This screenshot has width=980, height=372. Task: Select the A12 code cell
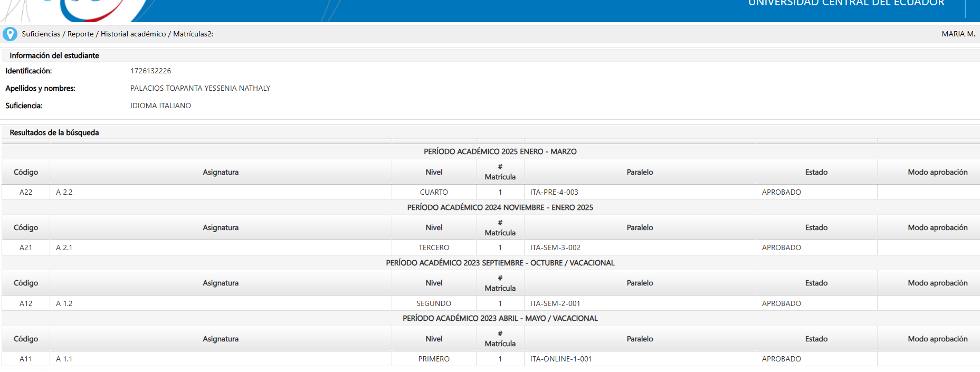click(26, 303)
